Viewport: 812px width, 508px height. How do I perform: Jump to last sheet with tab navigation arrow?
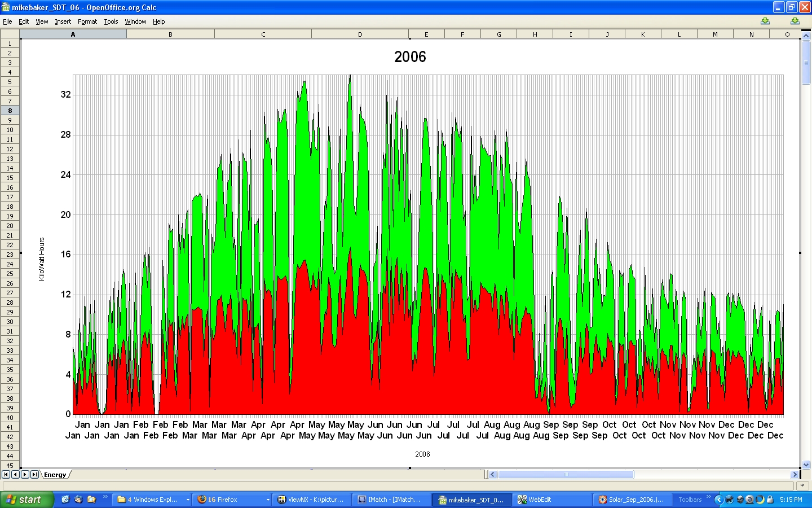[x=34, y=474]
